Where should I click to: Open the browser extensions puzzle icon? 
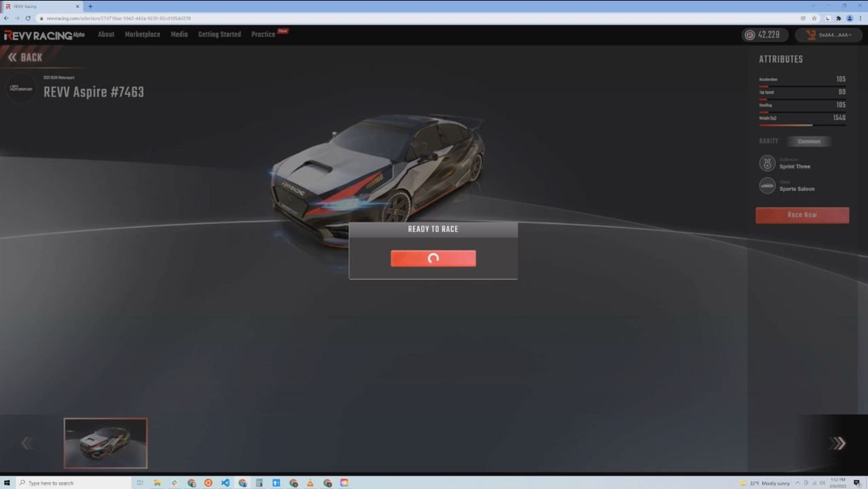837,18
